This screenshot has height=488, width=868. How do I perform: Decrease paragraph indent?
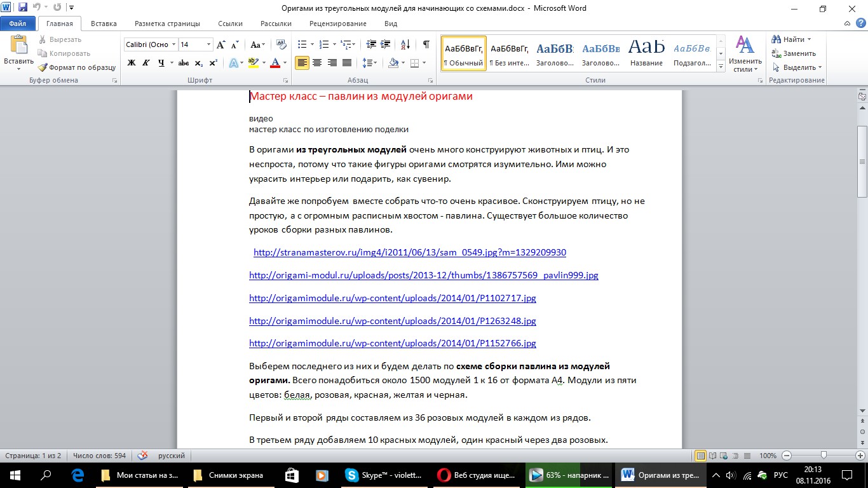[x=371, y=44]
